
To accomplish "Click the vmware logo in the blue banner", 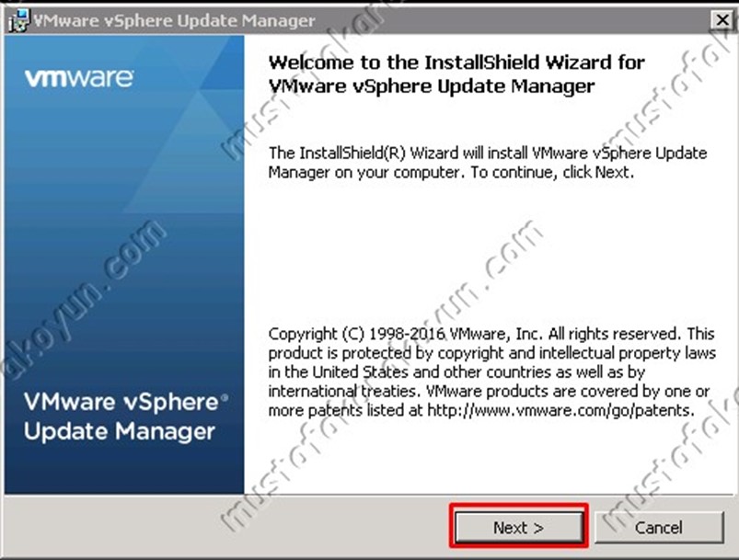I will coord(79,78).
